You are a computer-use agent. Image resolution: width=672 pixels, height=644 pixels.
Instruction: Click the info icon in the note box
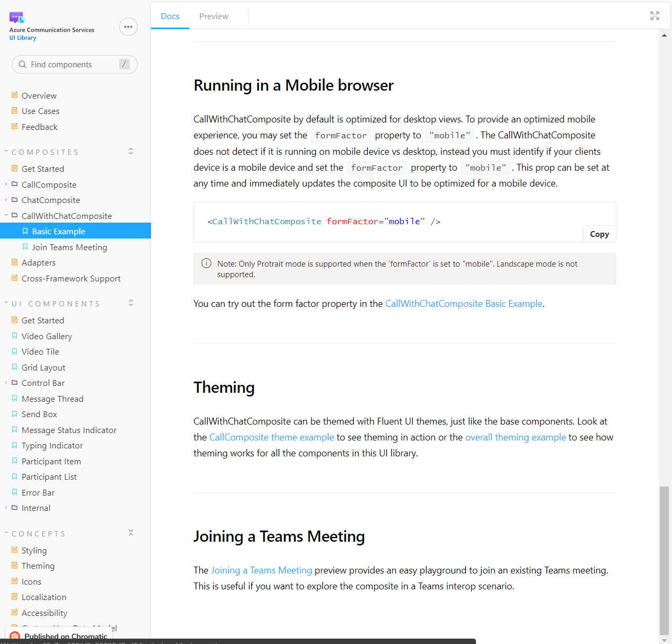click(x=206, y=263)
